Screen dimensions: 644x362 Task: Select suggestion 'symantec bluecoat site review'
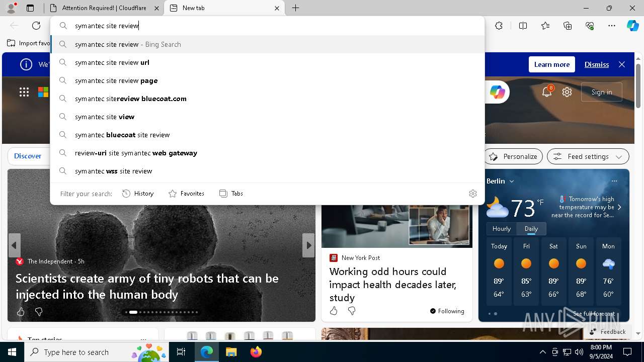pos(267,135)
